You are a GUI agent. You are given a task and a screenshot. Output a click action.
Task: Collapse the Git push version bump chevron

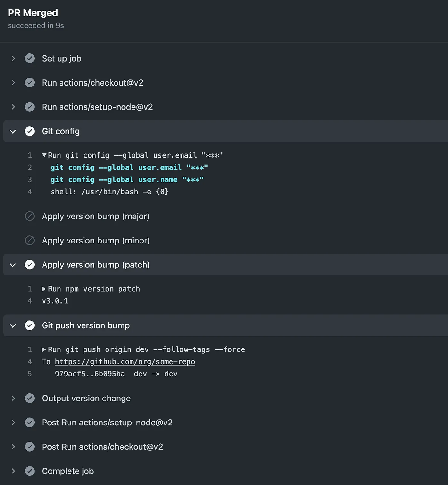point(13,326)
